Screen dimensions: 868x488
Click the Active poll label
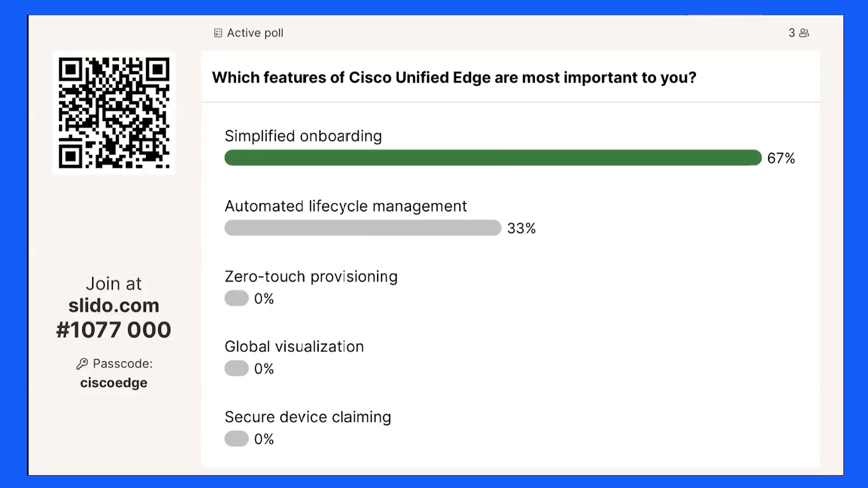[255, 33]
